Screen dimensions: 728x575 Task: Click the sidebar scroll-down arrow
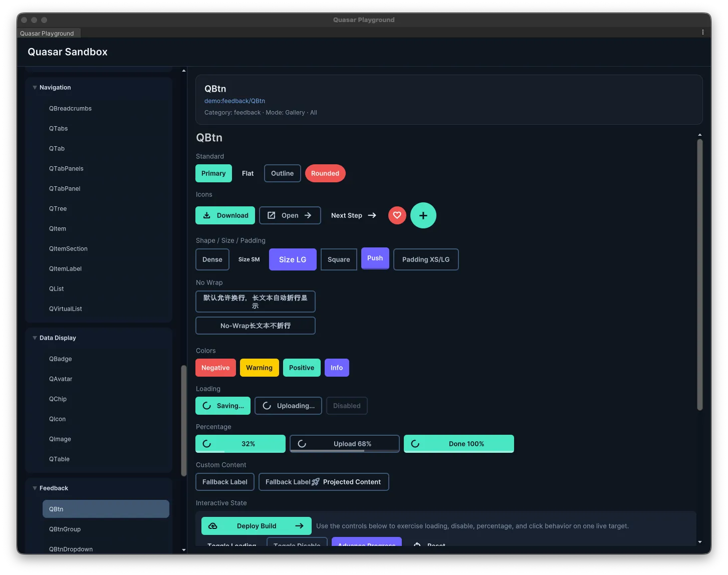(x=184, y=550)
